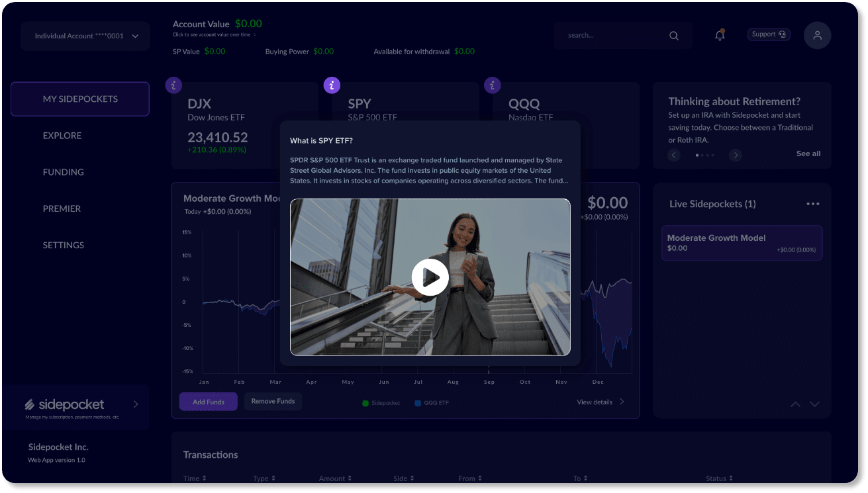Image resolution: width=868 pixels, height=493 pixels.
Task: Click the Web App version 1.0 text
Action: pyautogui.click(x=56, y=460)
